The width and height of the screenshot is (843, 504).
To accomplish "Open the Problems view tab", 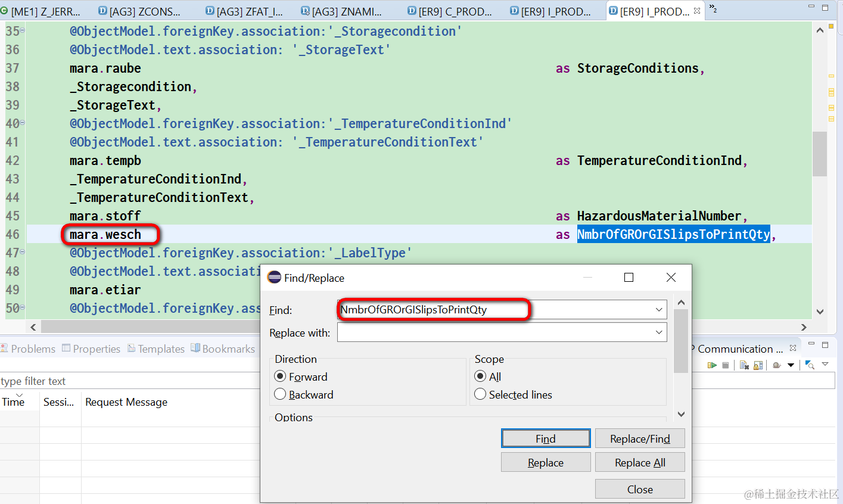I will point(28,349).
